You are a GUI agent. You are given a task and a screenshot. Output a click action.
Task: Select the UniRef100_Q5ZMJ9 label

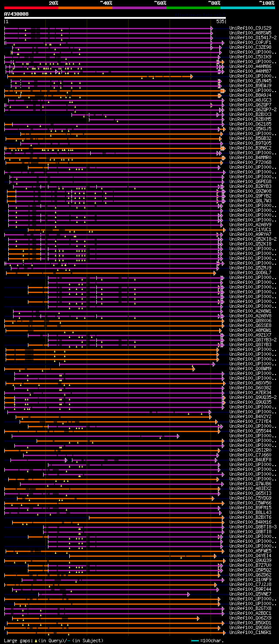pos(250,268)
